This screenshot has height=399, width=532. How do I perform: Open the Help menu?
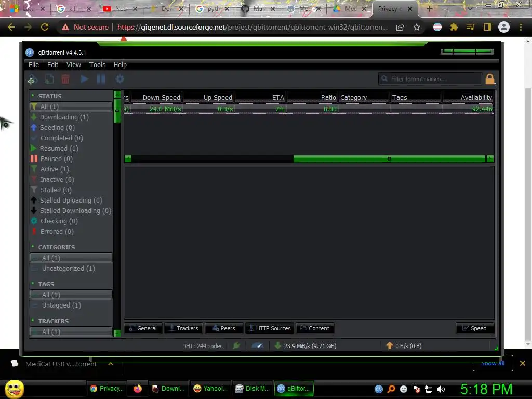120,65
